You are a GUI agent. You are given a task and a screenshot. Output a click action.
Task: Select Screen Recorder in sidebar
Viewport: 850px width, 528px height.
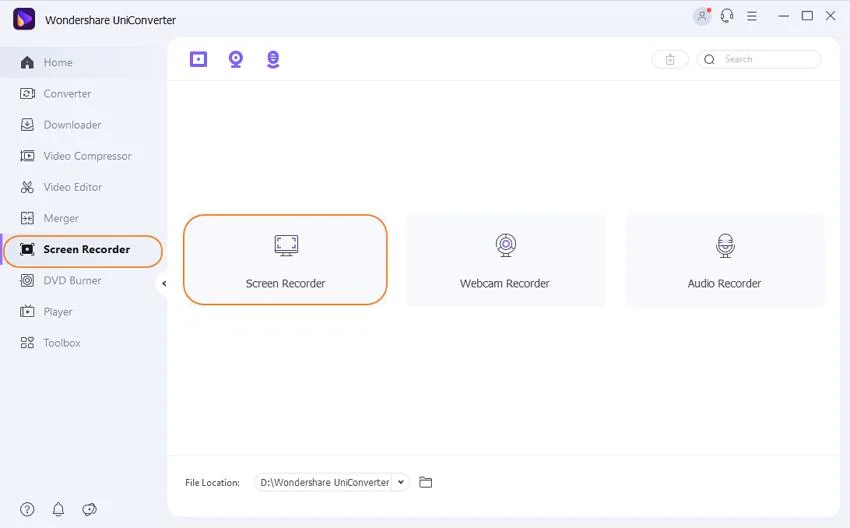82,250
